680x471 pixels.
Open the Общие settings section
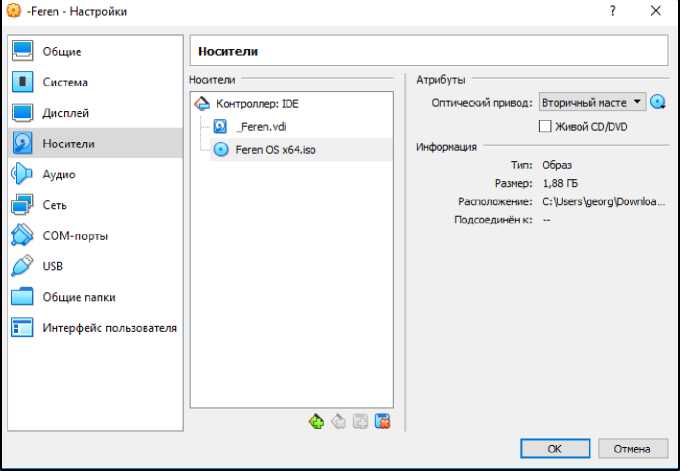point(95,51)
